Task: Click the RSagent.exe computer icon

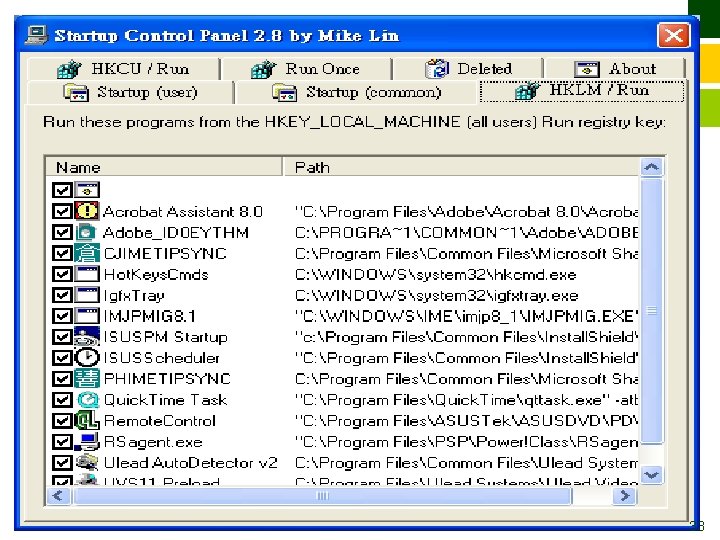Action: tap(87, 441)
